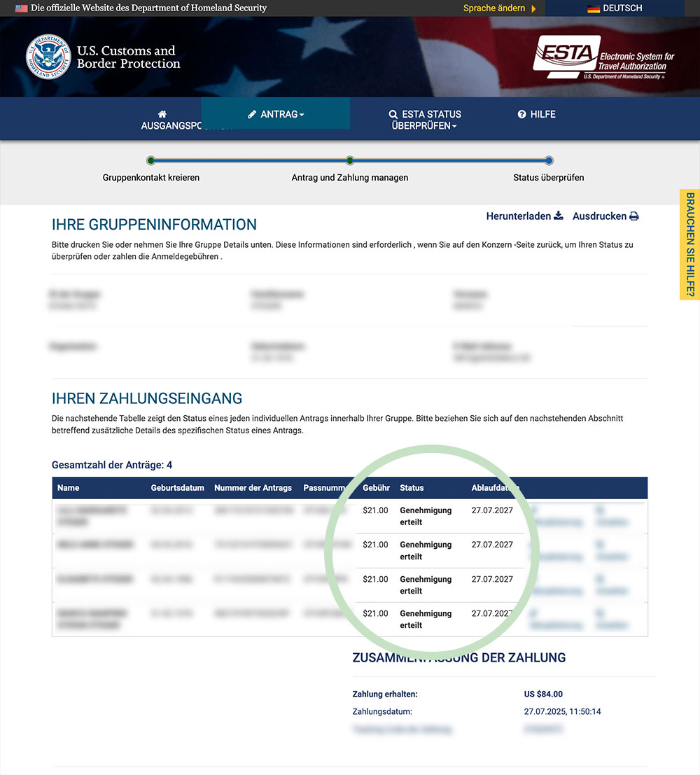
Task: Expand ESTA Status überprüfen menu
Action: click(x=425, y=120)
